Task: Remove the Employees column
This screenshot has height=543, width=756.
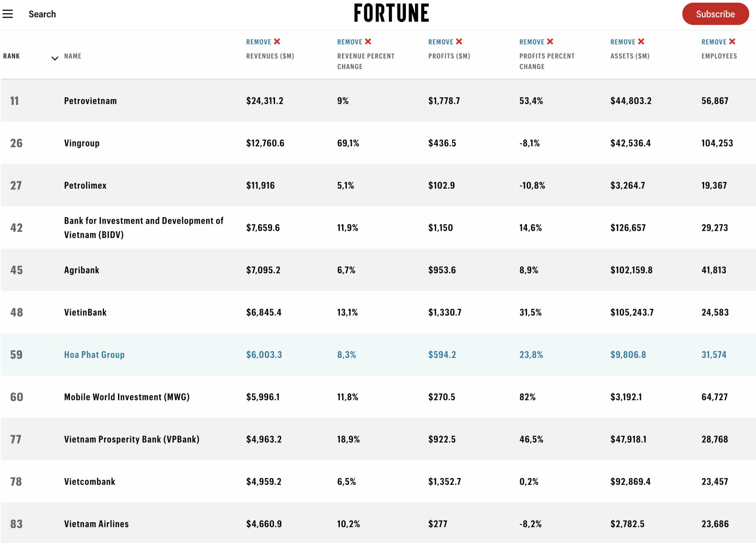Action: (718, 42)
